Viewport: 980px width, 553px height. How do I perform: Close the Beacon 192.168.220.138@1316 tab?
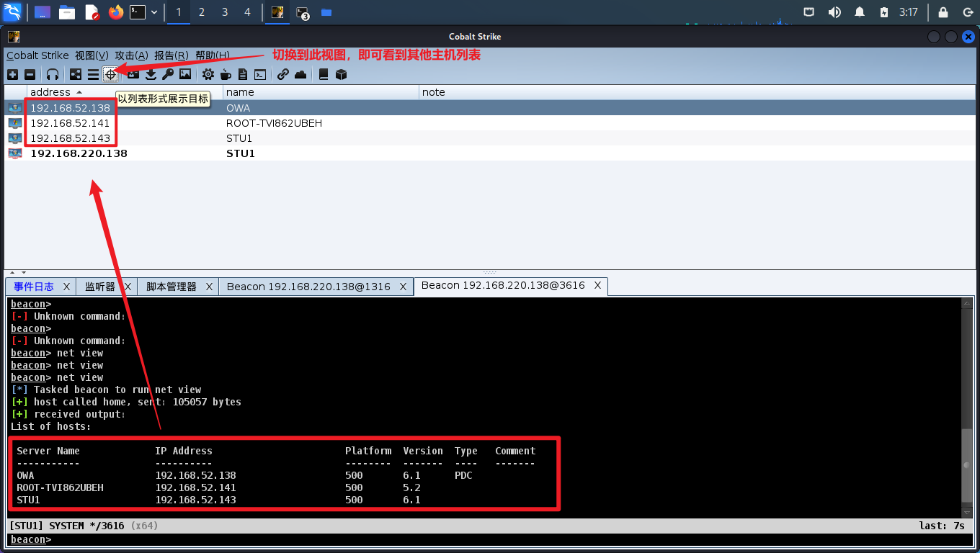[x=404, y=287]
